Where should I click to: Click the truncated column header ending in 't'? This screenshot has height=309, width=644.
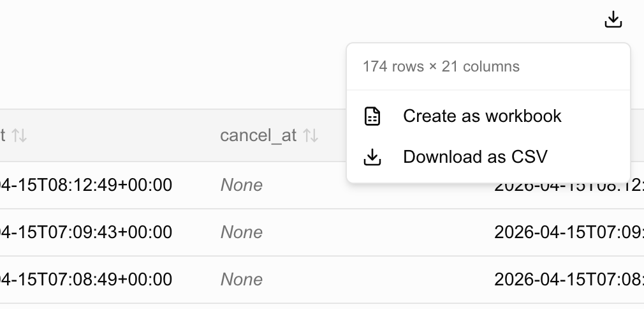pyautogui.click(x=3, y=135)
